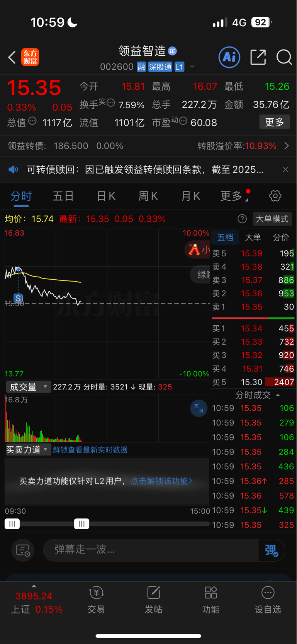
Task: Tap the 领益智造 verified badge
Action: (x=173, y=51)
